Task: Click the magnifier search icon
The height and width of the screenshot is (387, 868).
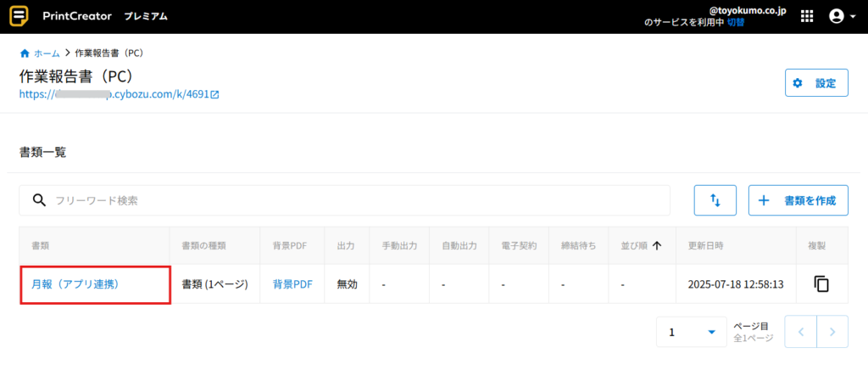Action: (x=38, y=200)
